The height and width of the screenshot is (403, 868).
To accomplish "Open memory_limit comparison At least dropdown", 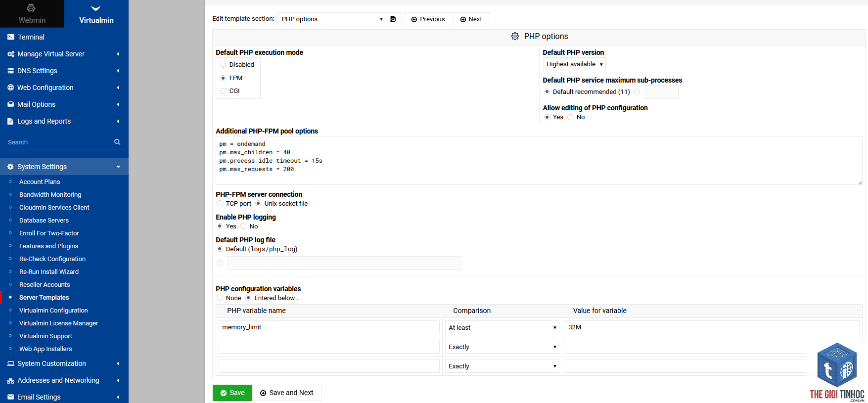I will [502, 327].
